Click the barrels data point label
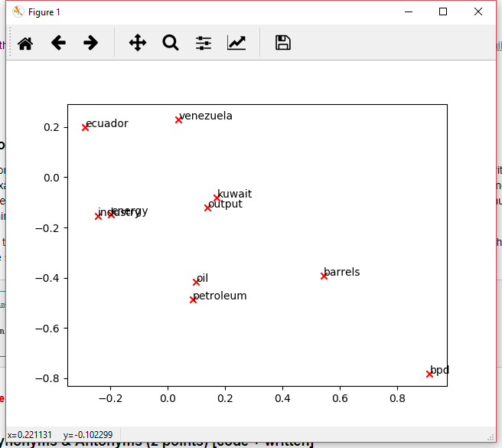 click(342, 272)
